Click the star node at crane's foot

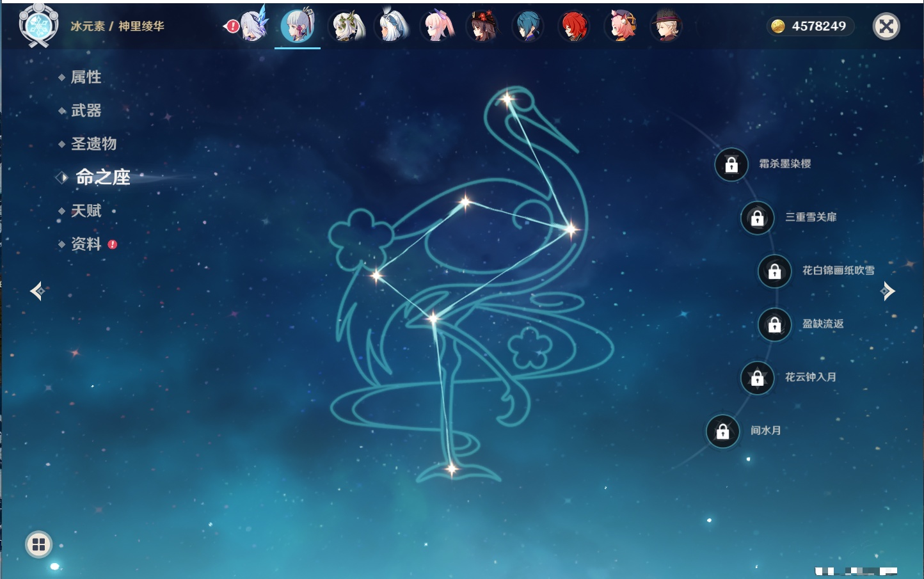click(x=451, y=469)
